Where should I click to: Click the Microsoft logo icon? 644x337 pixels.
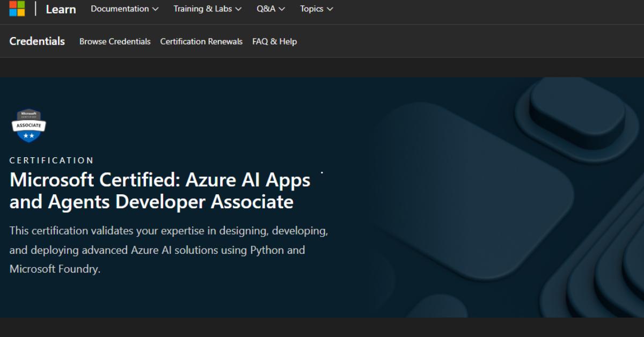[17, 9]
